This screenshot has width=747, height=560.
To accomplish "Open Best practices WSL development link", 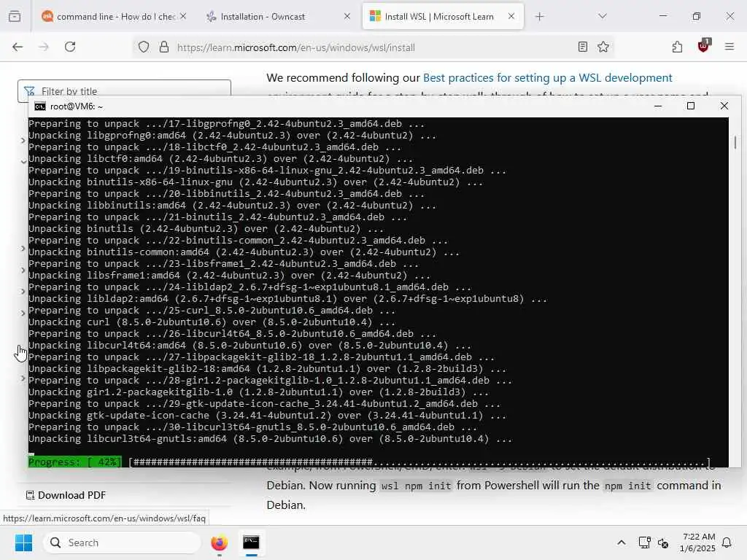I will (547, 77).
